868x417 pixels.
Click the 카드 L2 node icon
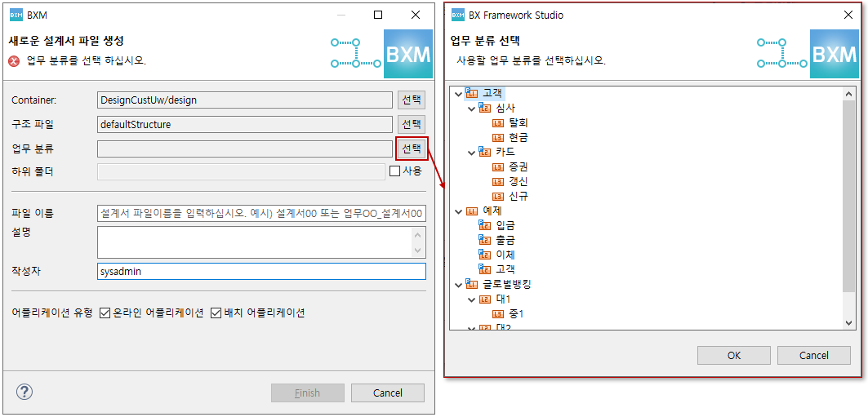point(485,152)
